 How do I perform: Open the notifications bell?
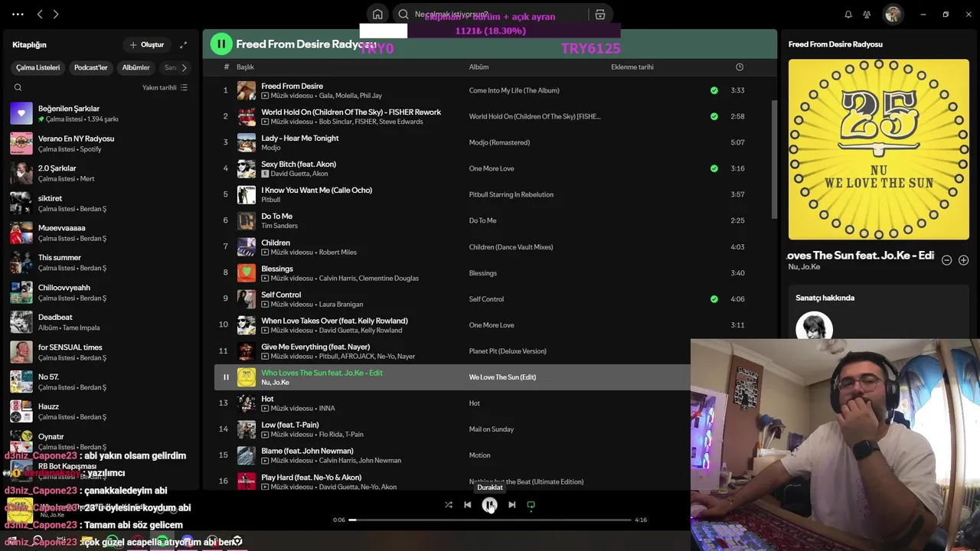(x=848, y=14)
